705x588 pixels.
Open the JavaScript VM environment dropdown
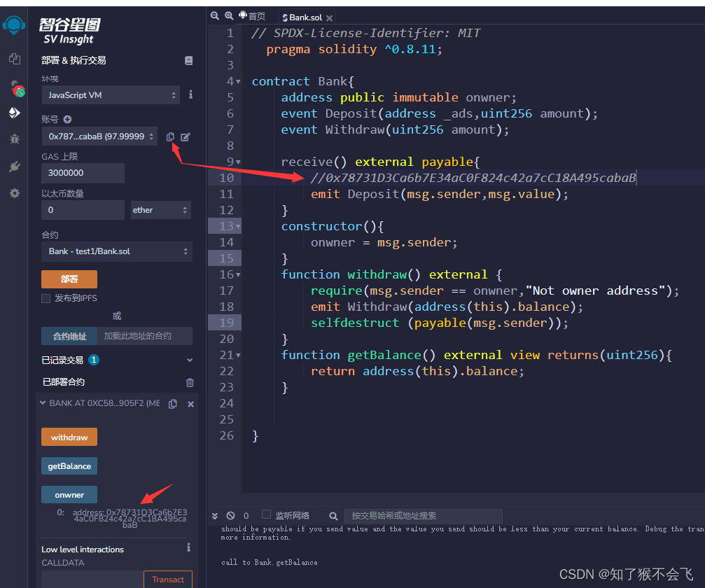pos(111,95)
